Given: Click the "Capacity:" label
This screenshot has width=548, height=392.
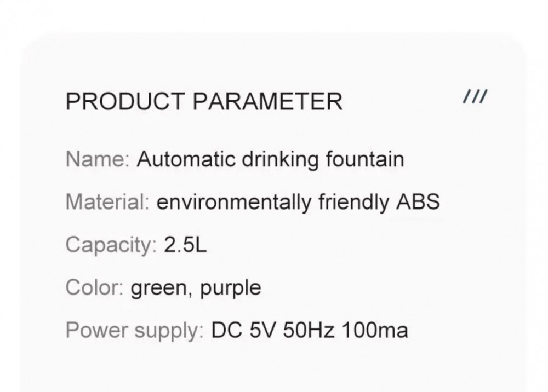Looking at the screenshot, I should pos(111,245).
